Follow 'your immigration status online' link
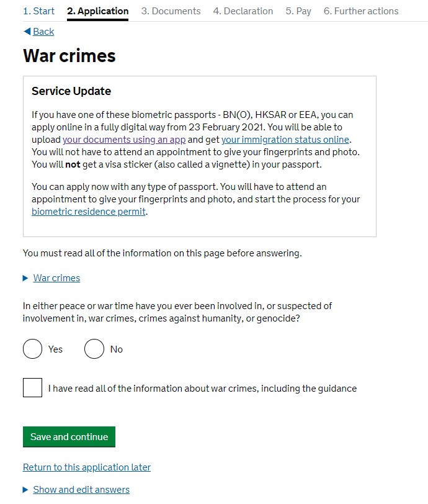This screenshot has width=428, height=504. pyautogui.click(x=285, y=140)
